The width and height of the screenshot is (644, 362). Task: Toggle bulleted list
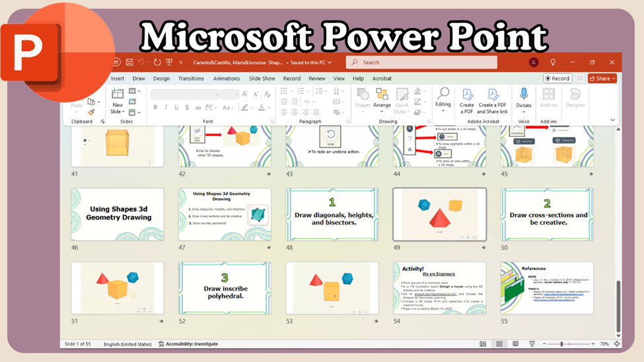pyautogui.click(x=284, y=90)
